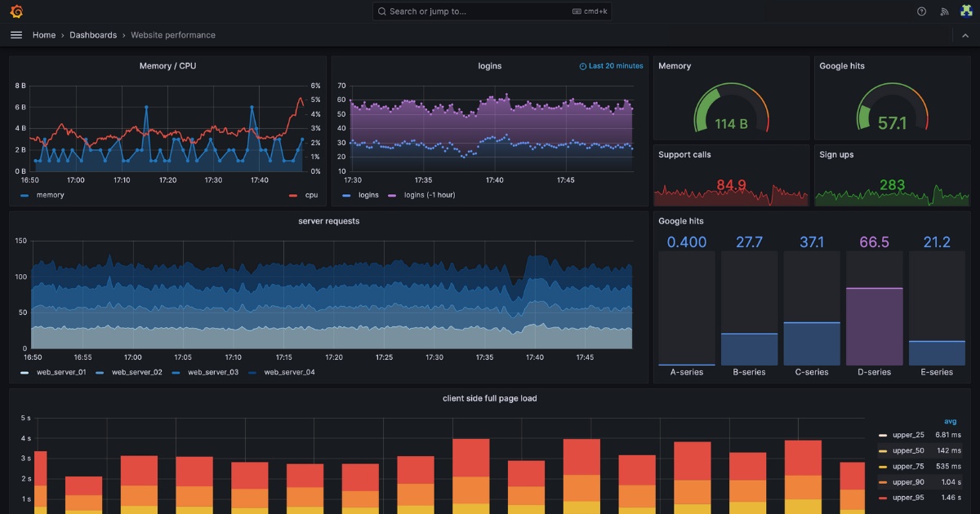Open the user profile avatar
Image resolution: width=980 pixels, height=514 pixels.
(967, 11)
